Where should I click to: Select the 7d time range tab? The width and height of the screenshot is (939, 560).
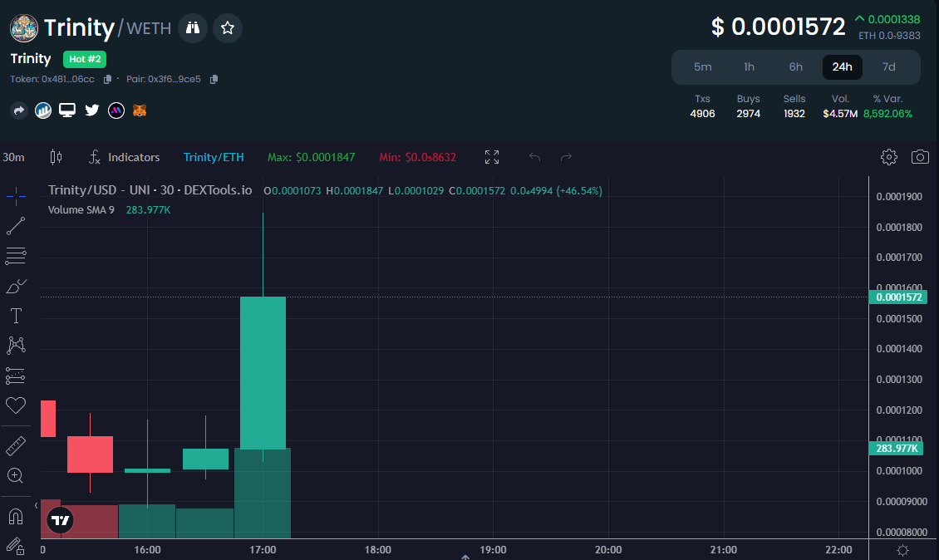point(888,66)
